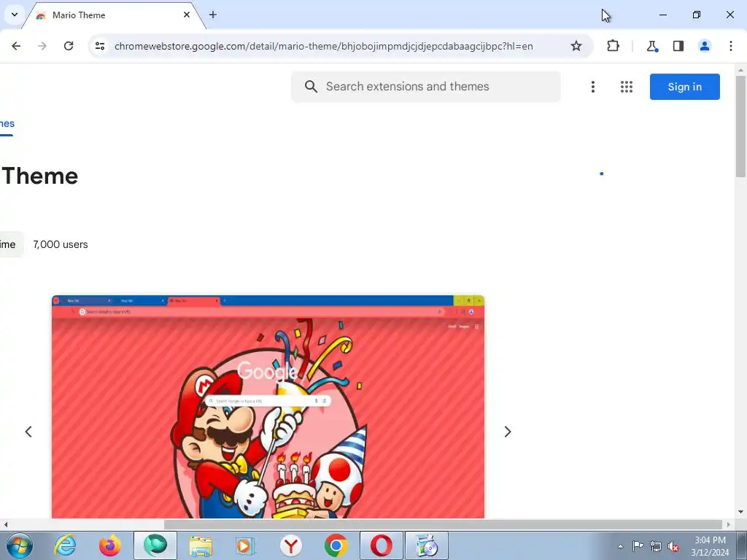Click the vertical page scrollbar thumb
Screen dimensions: 747x560
(741, 126)
